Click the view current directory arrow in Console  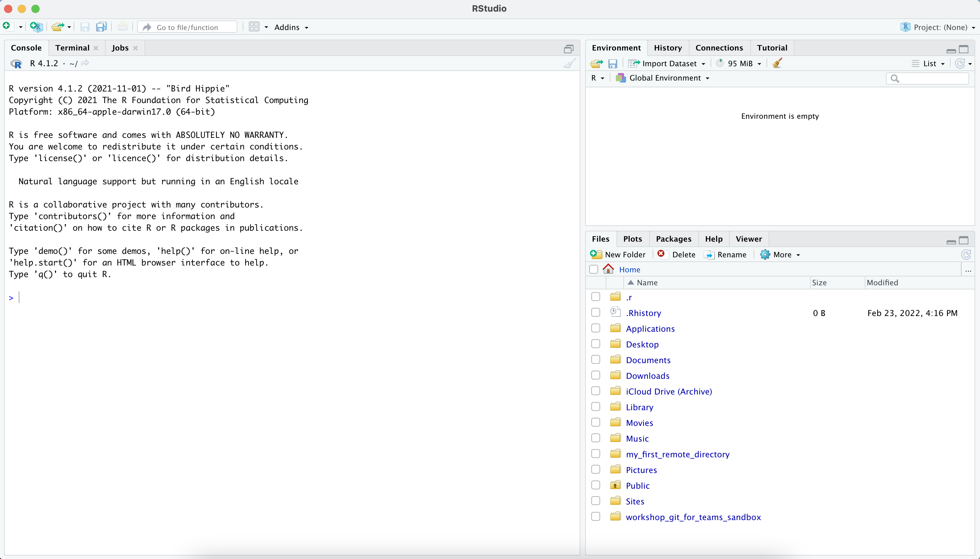[x=85, y=63]
